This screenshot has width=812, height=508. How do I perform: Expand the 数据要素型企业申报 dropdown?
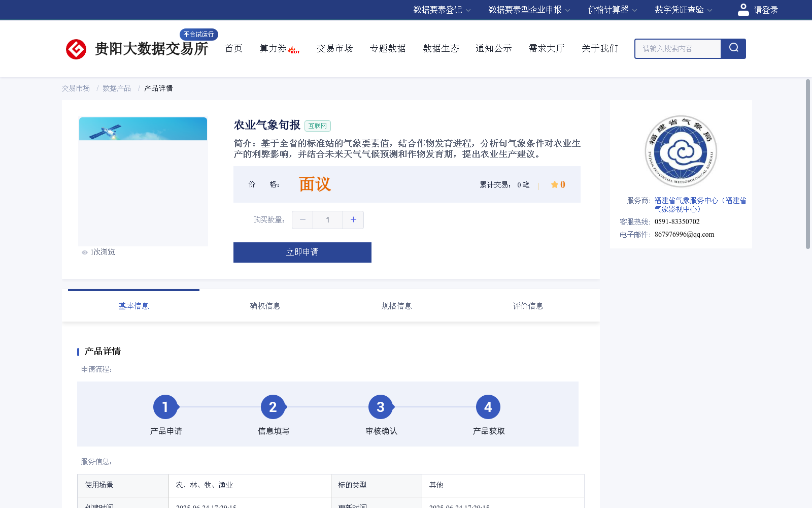pos(529,10)
